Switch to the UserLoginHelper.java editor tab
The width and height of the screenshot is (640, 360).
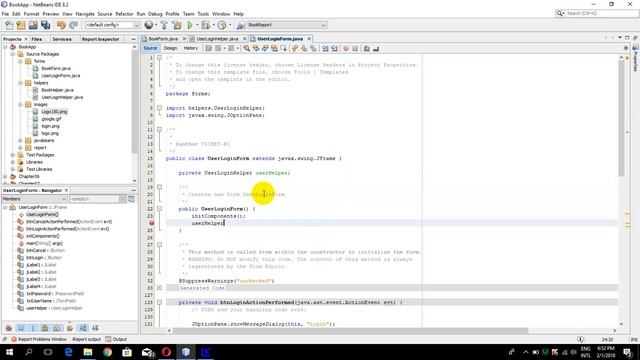click(x=217, y=39)
